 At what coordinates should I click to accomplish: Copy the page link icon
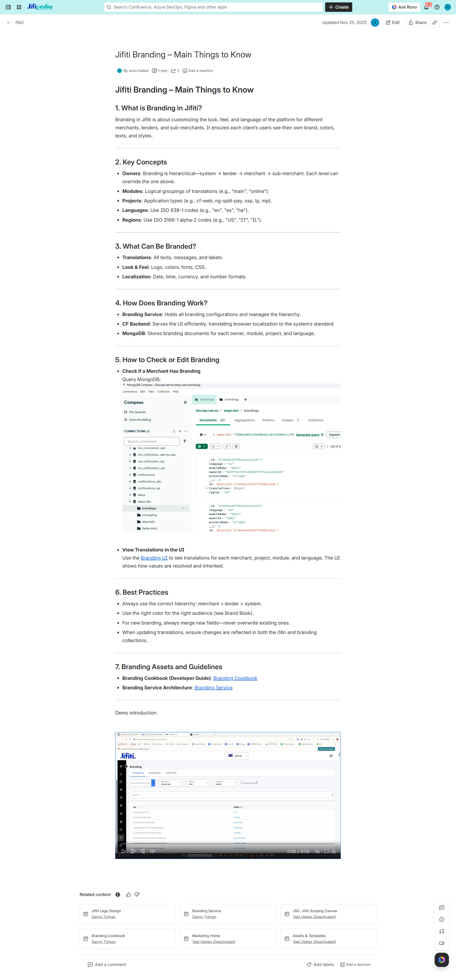pyautogui.click(x=435, y=23)
